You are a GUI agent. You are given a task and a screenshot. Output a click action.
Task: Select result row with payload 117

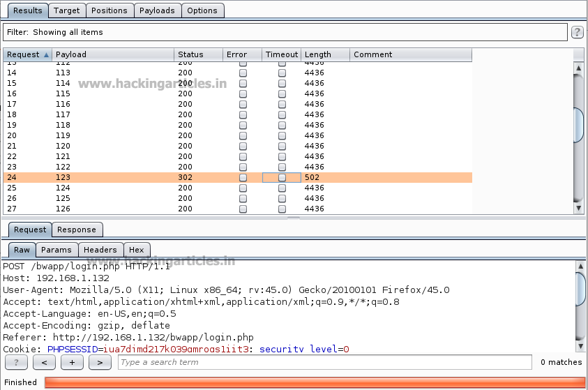pyautogui.click(x=237, y=114)
